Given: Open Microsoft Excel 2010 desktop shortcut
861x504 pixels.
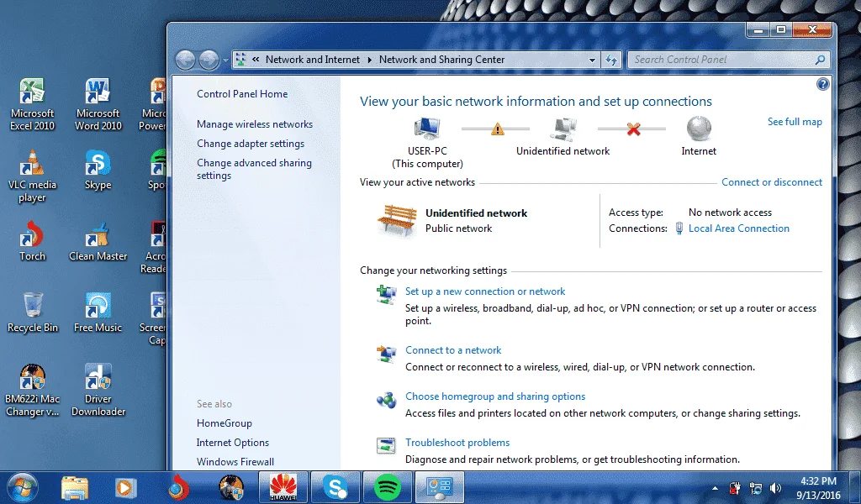Looking at the screenshot, I should coord(33,104).
